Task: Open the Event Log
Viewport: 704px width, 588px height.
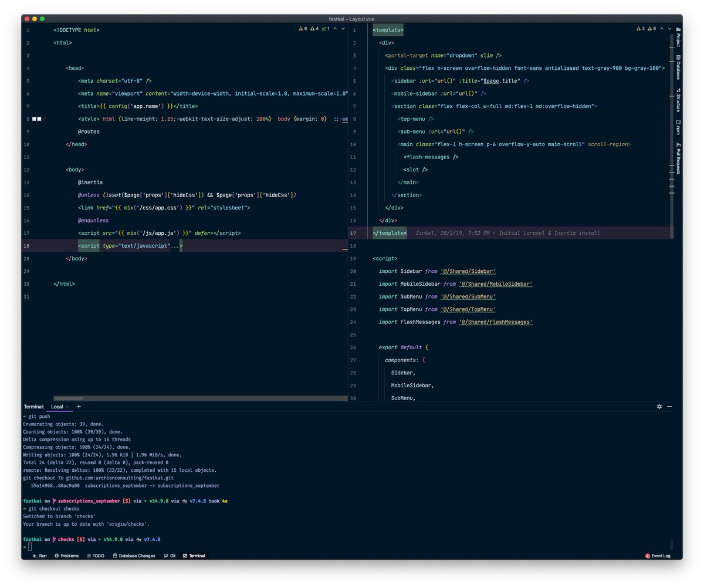Action: [x=658, y=556]
